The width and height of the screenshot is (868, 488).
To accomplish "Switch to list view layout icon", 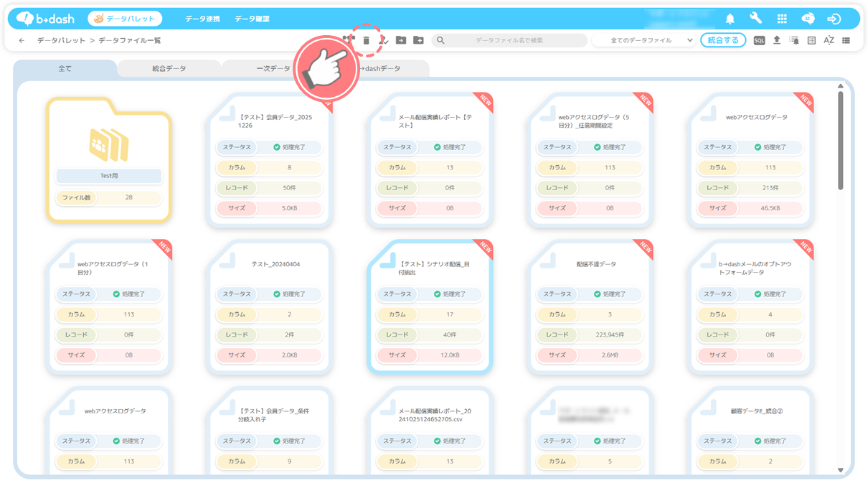I will [846, 41].
